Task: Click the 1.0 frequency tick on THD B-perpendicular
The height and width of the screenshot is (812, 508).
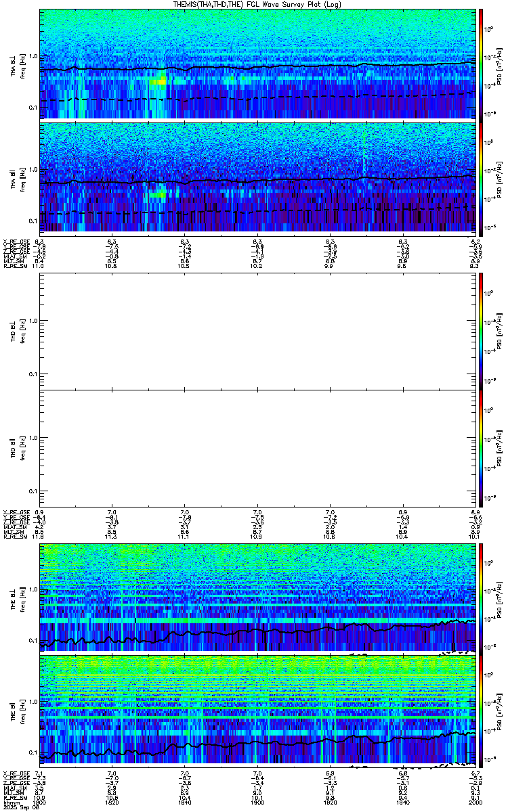Action: pyautogui.click(x=33, y=321)
